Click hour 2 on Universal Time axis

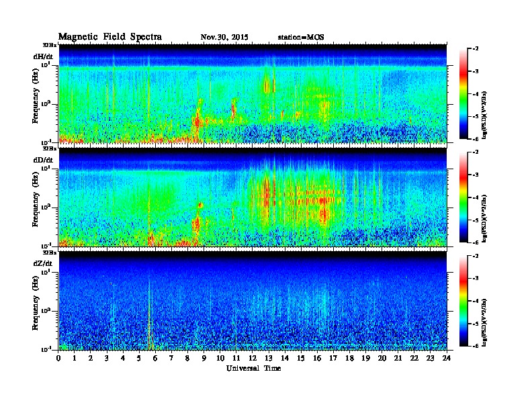pos(91,358)
